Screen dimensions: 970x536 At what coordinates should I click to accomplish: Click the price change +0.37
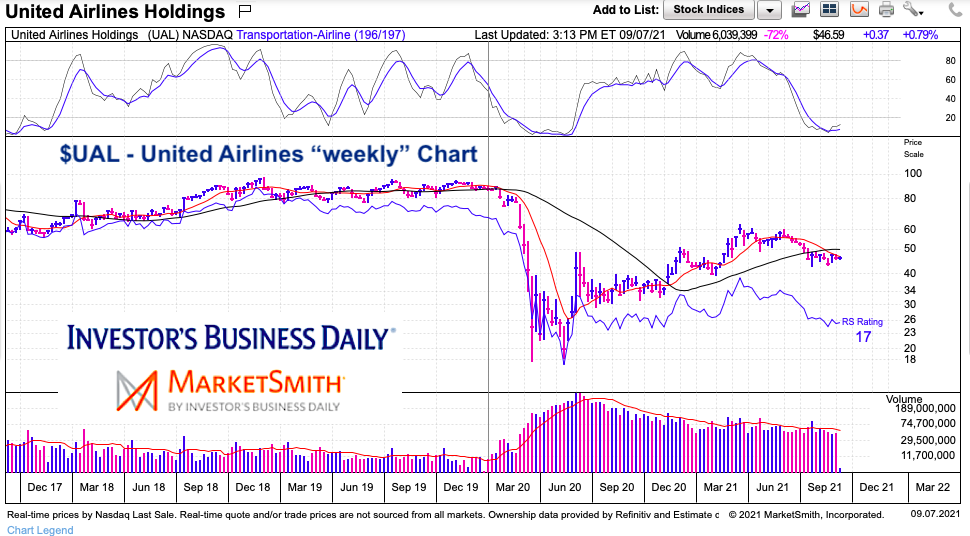point(876,35)
